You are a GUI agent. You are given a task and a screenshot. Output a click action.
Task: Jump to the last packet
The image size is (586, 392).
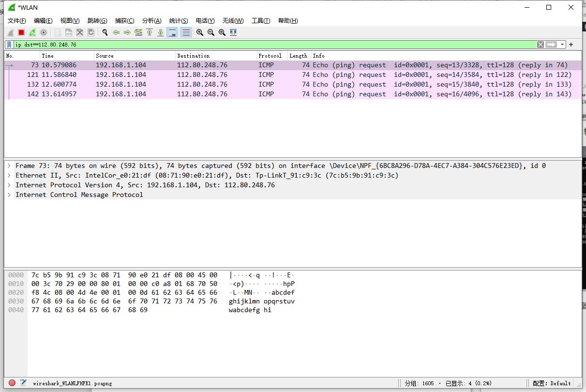coord(161,32)
